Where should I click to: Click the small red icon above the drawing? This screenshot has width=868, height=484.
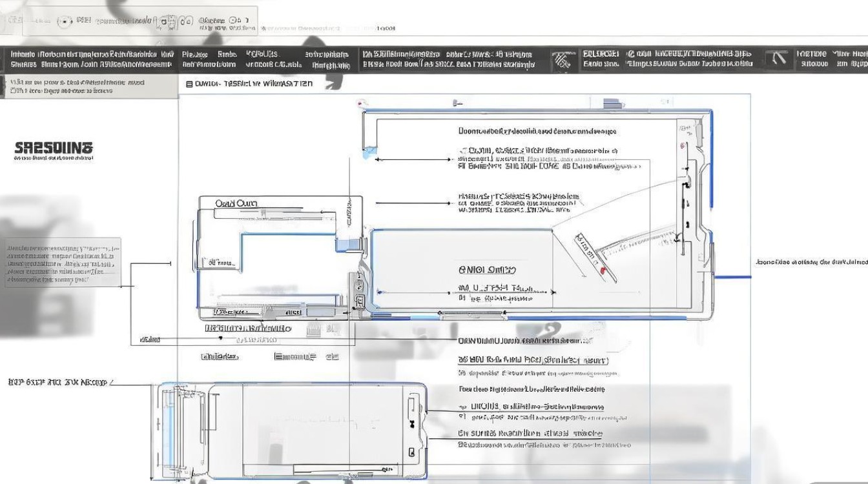point(362,102)
